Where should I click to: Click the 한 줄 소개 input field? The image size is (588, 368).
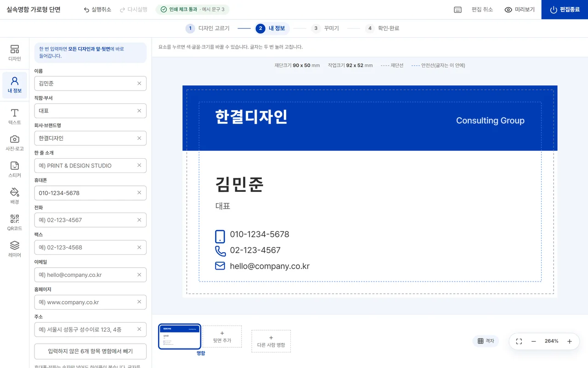(90, 166)
